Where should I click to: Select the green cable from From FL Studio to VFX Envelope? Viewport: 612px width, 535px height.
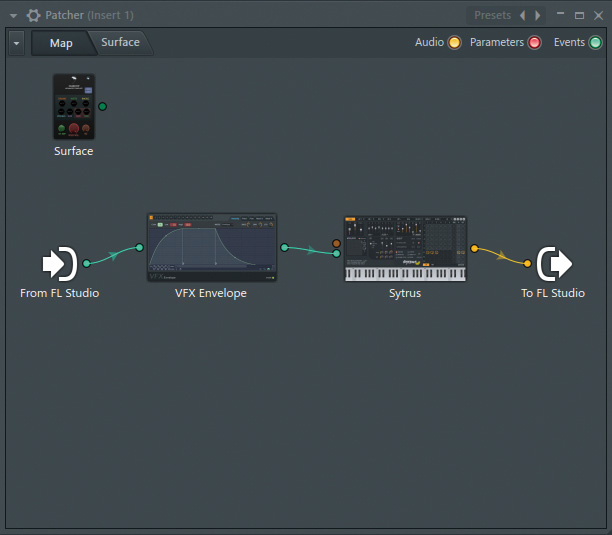(113, 255)
